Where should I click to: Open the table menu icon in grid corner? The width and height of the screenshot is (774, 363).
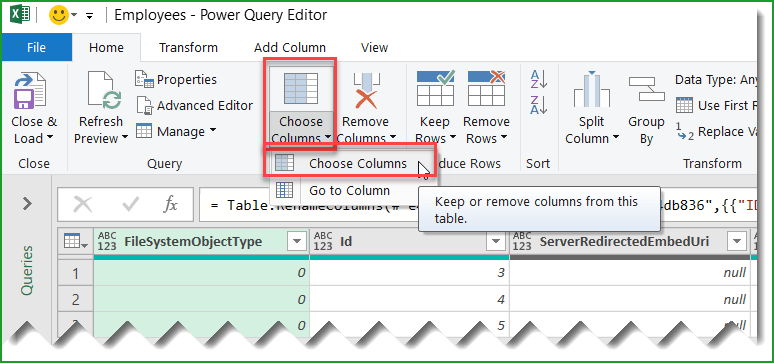point(76,242)
